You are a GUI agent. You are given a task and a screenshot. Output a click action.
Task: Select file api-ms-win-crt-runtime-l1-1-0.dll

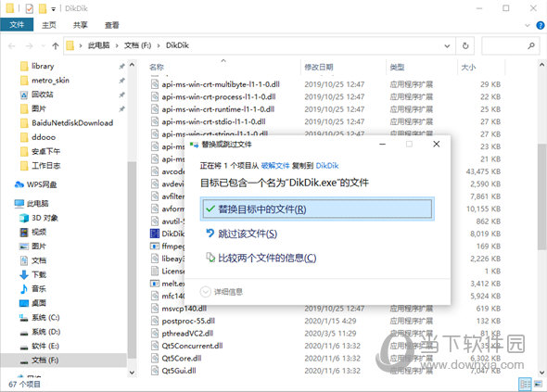[x=218, y=109]
